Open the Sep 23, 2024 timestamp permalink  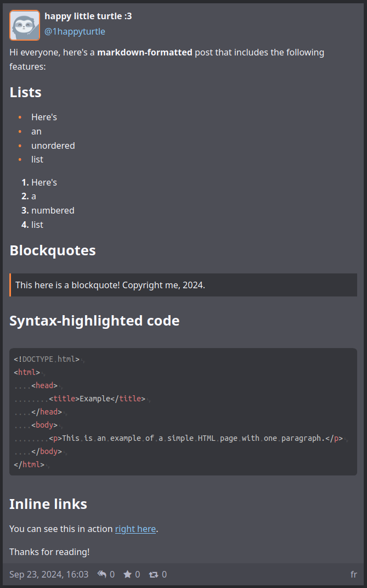click(x=49, y=574)
